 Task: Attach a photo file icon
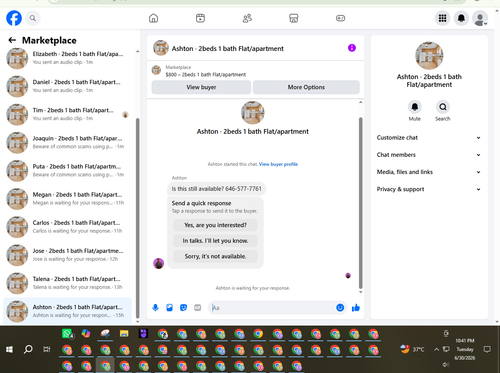[169, 307]
